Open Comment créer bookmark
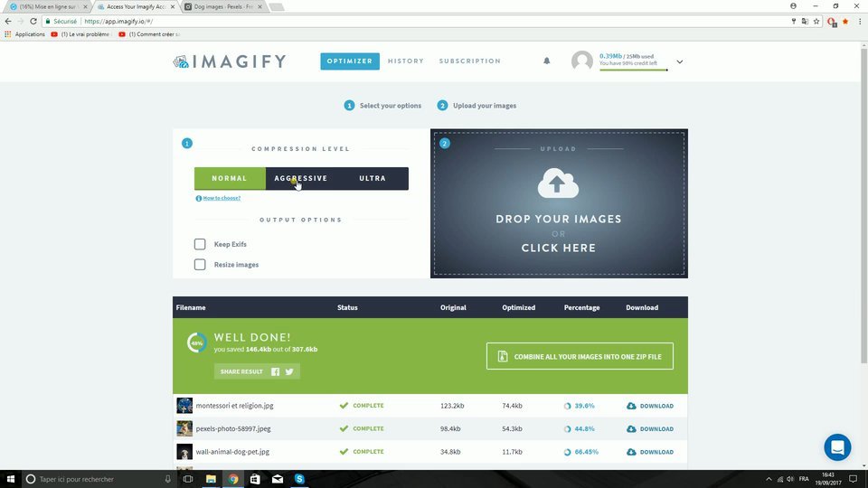Image resolution: width=868 pixels, height=488 pixels. [x=149, y=34]
